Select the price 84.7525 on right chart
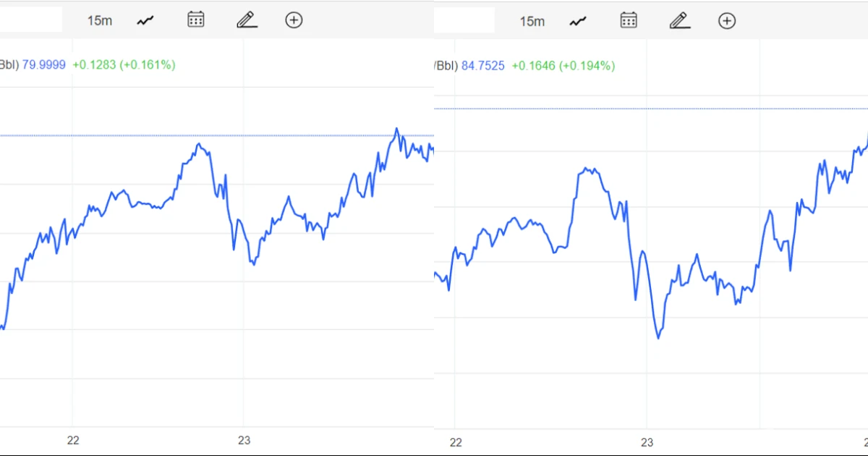The width and height of the screenshot is (868, 456). pyautogui.click(x=483, y=65)
